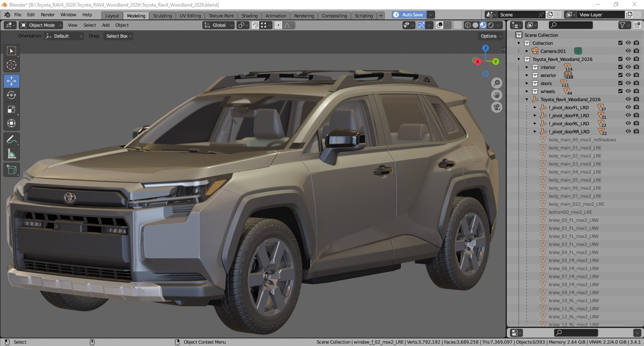Select the Rotate tool
The image size is (644, 346).
[x=11, y=95]
